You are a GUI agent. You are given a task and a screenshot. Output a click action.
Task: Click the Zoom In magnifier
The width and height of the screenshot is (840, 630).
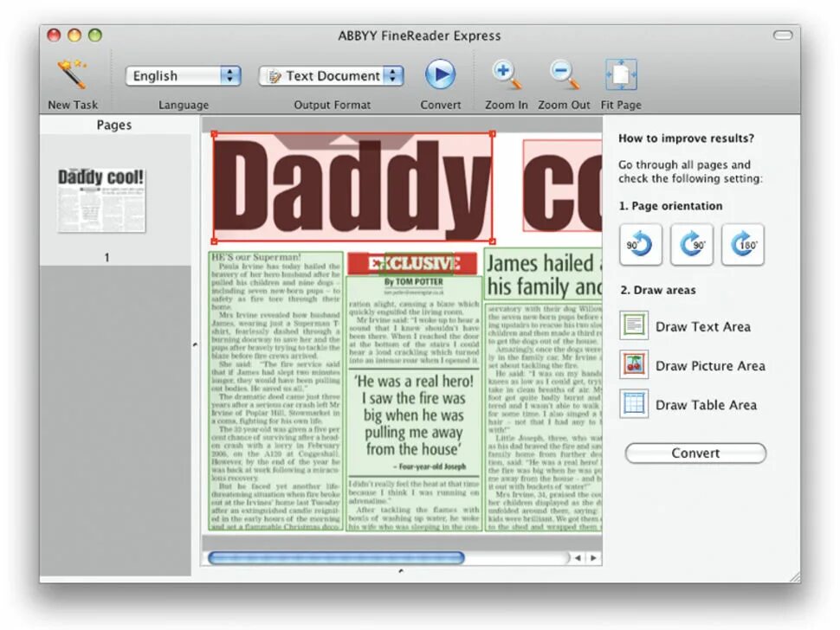[x=507, y=74]
